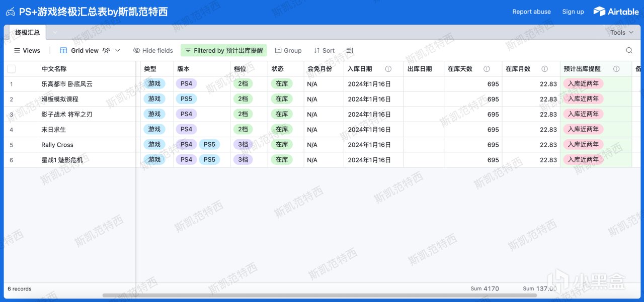The width and height of the screenshot is (644, 302).
Task: Click the info icon on 入库日期 column
Action: tap(388, 69)
